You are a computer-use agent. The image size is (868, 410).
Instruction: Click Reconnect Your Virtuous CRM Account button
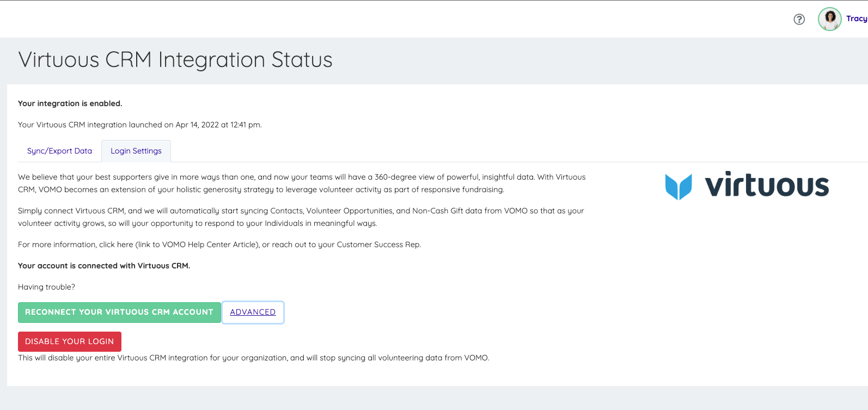119,313
